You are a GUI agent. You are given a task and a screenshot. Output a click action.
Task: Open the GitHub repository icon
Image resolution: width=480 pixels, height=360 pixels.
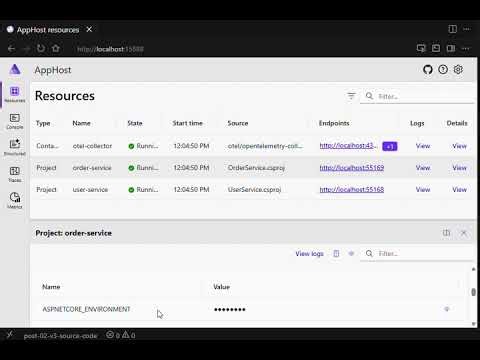428,70
